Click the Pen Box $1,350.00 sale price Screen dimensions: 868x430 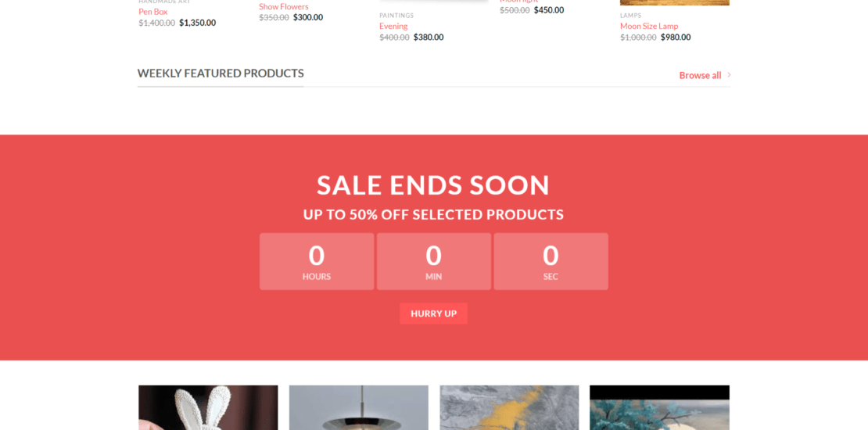(198, 23)
